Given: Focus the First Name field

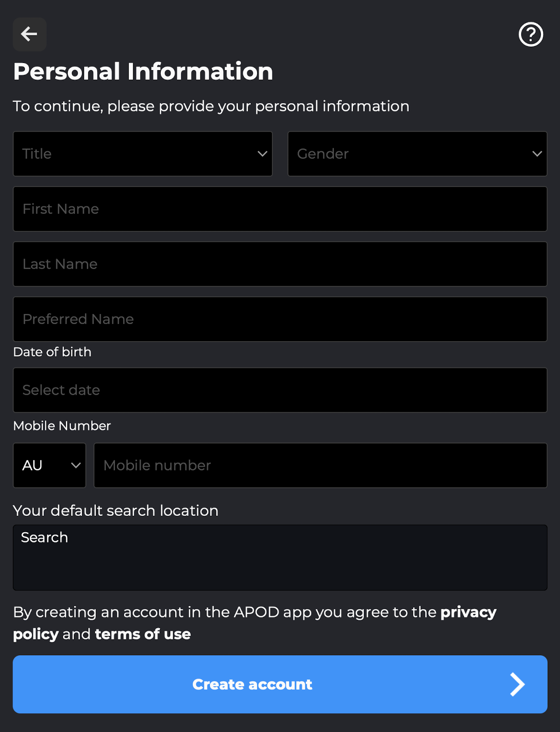Looking at the screenshot, I should point(280,209).
